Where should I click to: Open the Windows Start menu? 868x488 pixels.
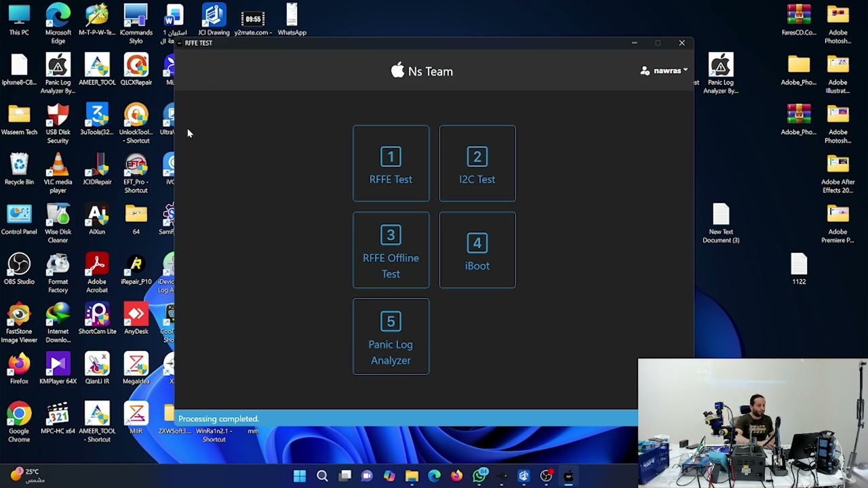300,476
